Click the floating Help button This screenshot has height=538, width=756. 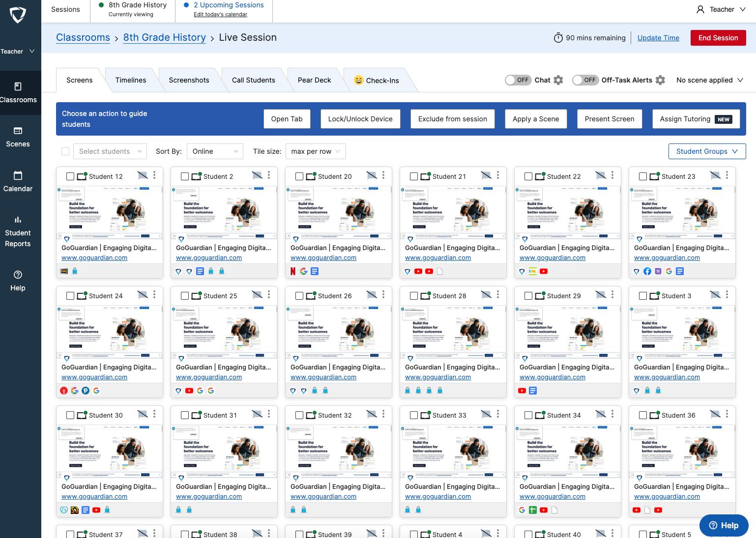(x=724, y=525)
